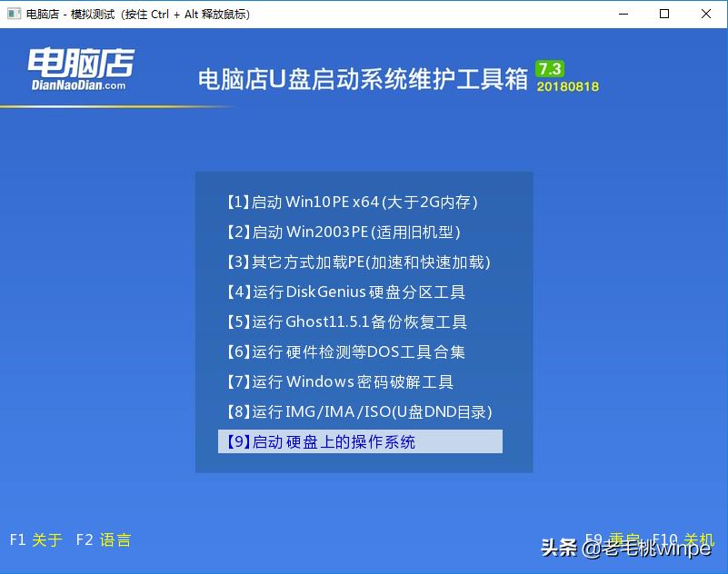Run the 【8】IMG/IMA/ISO boot entry
Image resolution: width=728 pixels, height=574 pixels.
click(x=359, y=411)
